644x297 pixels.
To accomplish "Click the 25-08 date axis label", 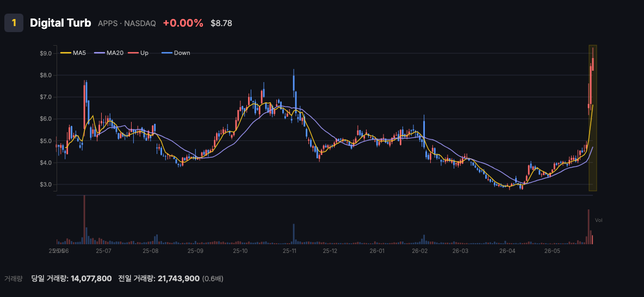I will point(150,251).
